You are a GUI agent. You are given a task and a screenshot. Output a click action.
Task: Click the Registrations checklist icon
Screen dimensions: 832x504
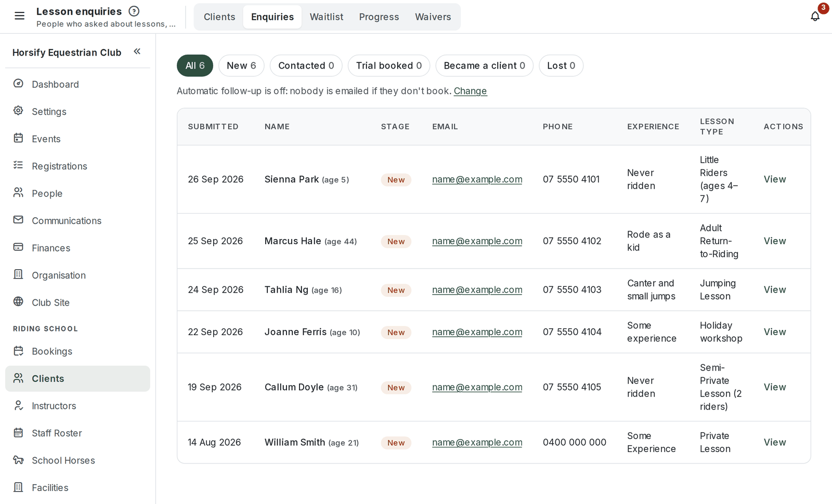(x=18, y=165)
